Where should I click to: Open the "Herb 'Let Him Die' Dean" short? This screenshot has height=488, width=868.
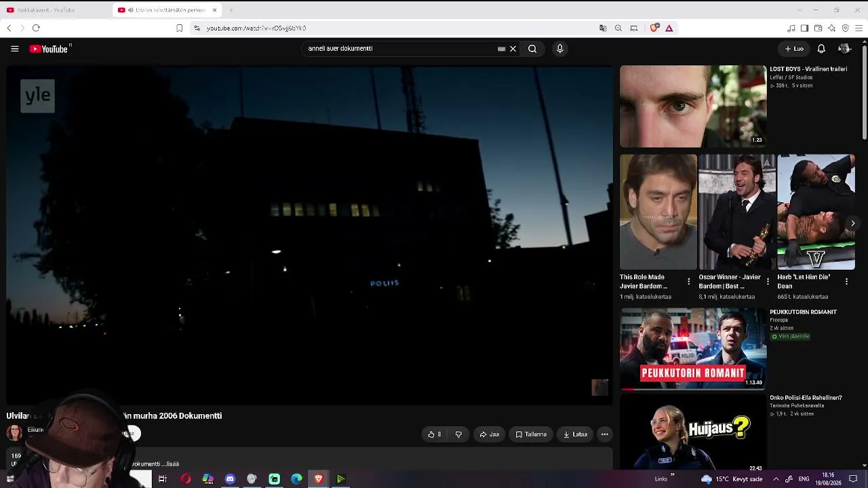pos(816,212)
